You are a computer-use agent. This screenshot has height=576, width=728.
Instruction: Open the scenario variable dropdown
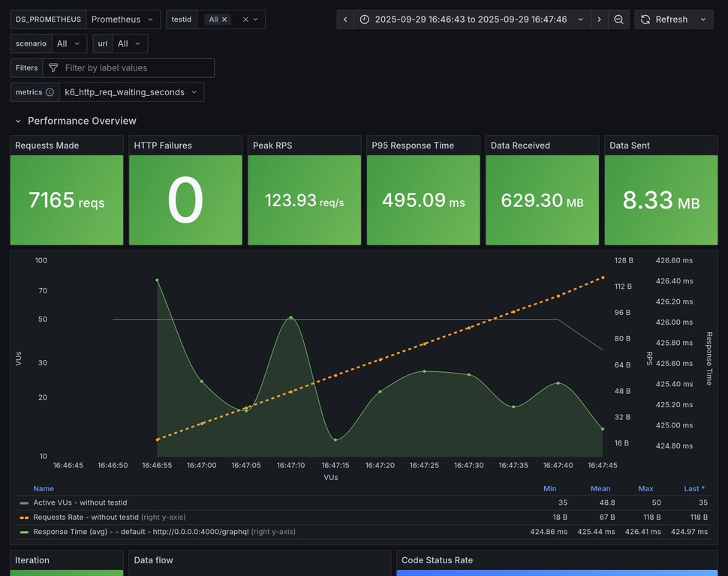click(69, 43)
